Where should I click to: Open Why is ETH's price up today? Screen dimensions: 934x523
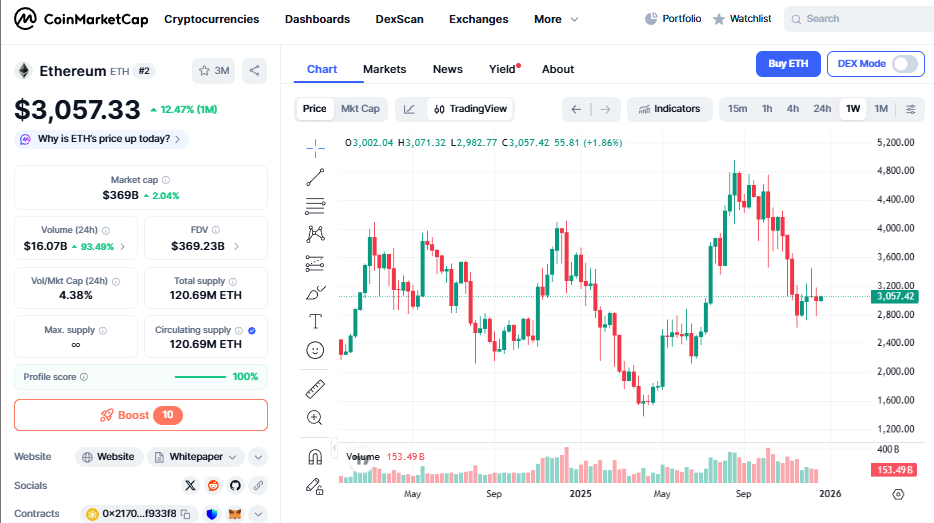101,139
